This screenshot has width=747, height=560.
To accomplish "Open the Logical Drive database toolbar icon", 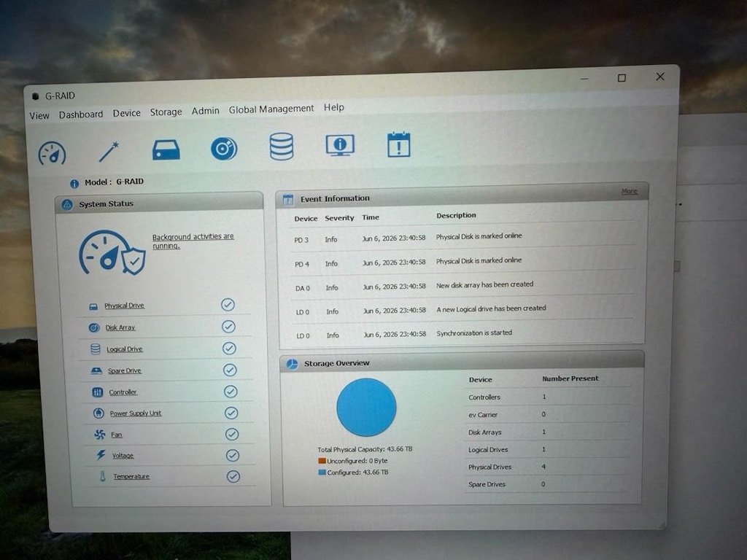I will (x=282, y=146).
